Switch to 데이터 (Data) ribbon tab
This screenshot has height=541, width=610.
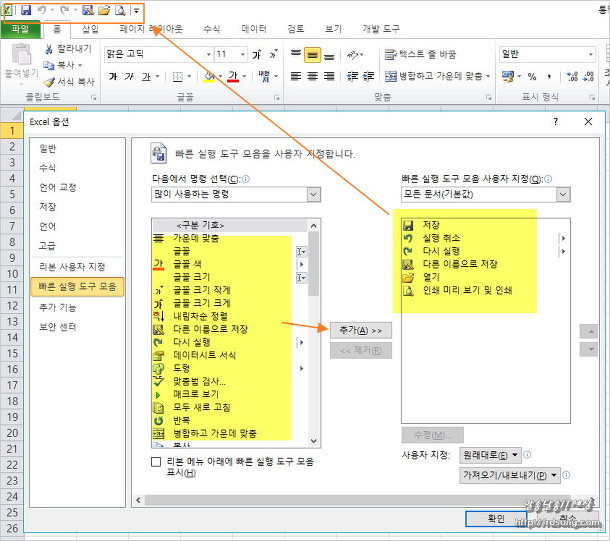pyautogui.click(x=254, y=29)
